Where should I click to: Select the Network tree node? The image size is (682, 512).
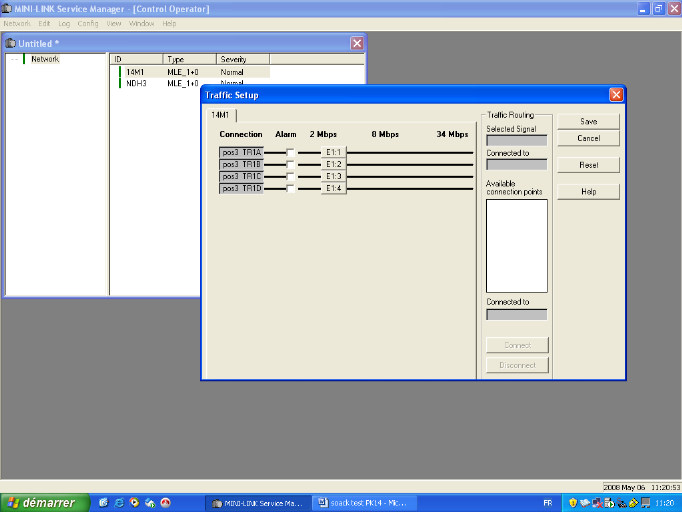[45, 59]
